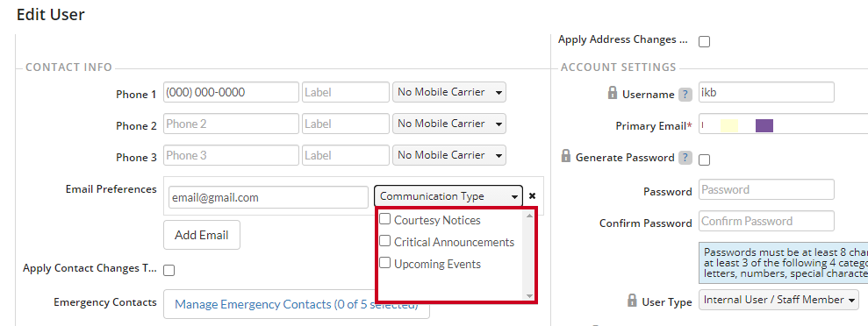The width and height of the screenshot is (868, 326).
Task: Click the Username help question-mark icon
Action: coord(685,94)
